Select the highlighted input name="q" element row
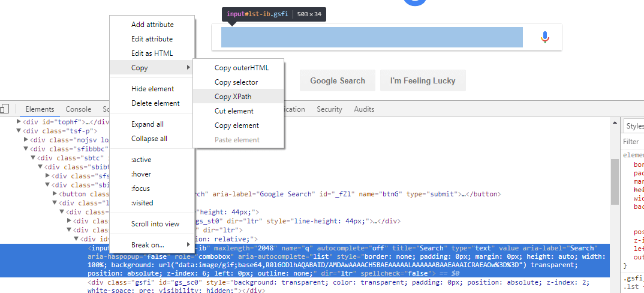This screenshot has width=644, height=293. click(x=305, y=261)
